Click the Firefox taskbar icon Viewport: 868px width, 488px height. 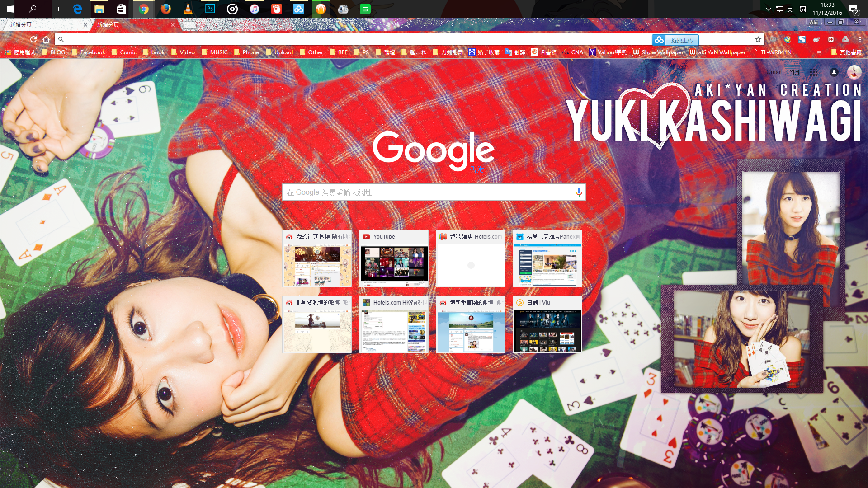coord(166,9)
